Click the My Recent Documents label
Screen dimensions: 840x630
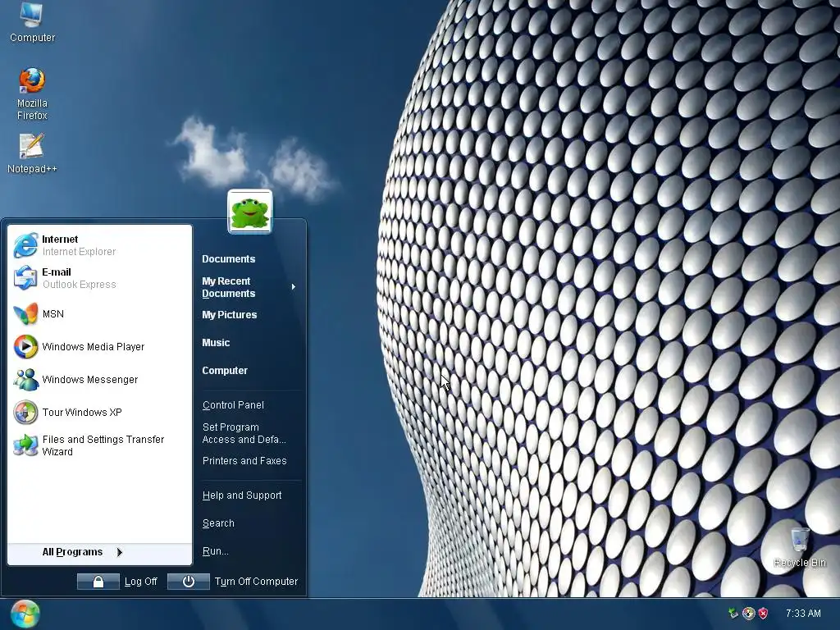[x=229, y=287]
